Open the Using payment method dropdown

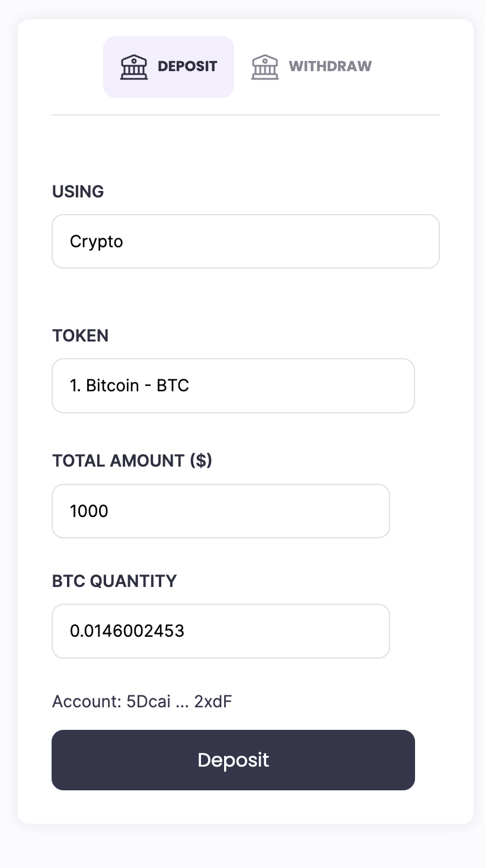pos(245,241)
